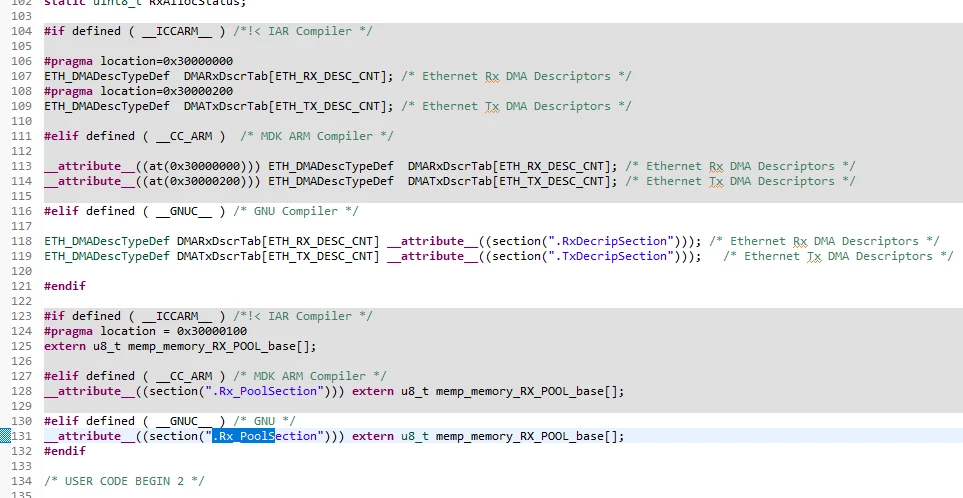Image resolution: width=963 pixels, height=498 pixels.
Task: Click line number 134 in the gutter
Action: [x=21, y=481]
